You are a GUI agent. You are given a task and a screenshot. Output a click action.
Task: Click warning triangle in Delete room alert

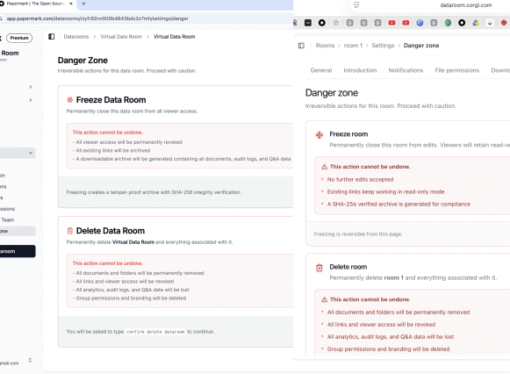(x=324, y=300)
